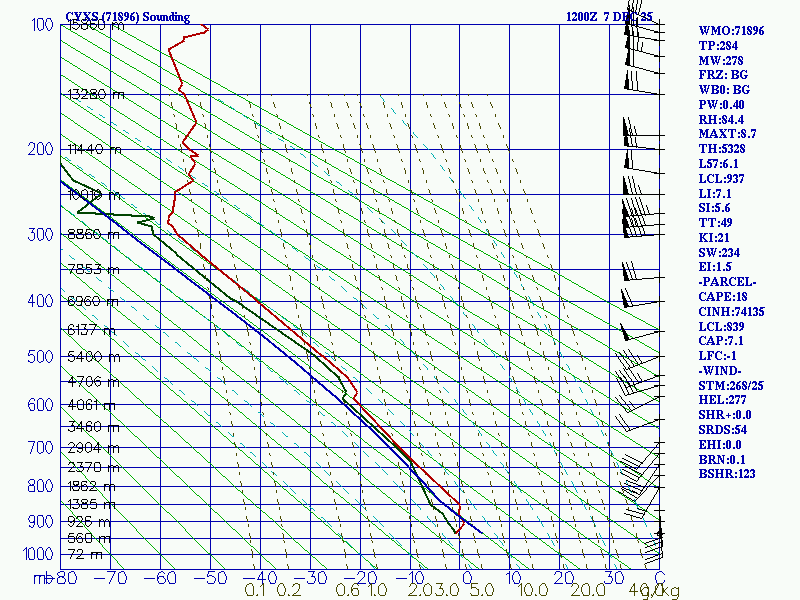800x600 pixels.
Task: Click the 0.1 mixing ratio label
Action: tap(255, 590)
